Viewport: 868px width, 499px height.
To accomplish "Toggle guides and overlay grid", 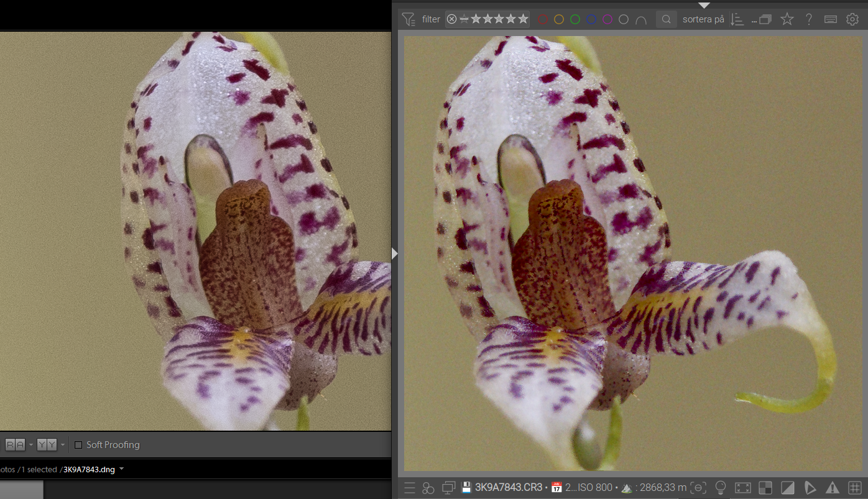I will coord(855,488).
